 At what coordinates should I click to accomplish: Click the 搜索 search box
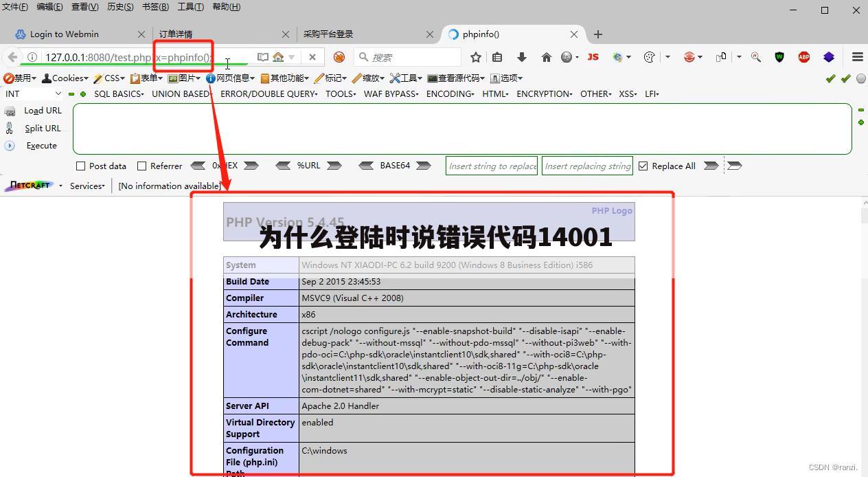[x=408, y=57]
